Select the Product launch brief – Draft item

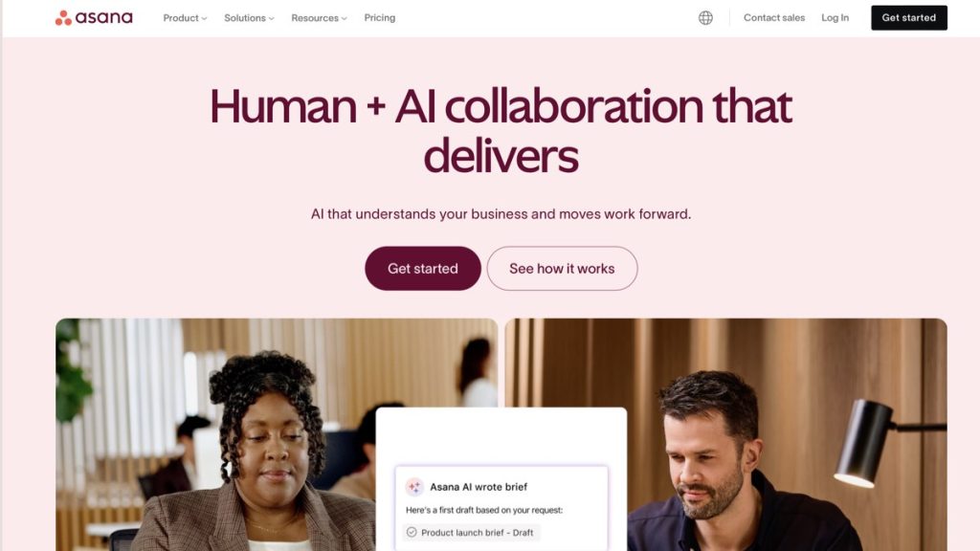click(x=471, y=532)
